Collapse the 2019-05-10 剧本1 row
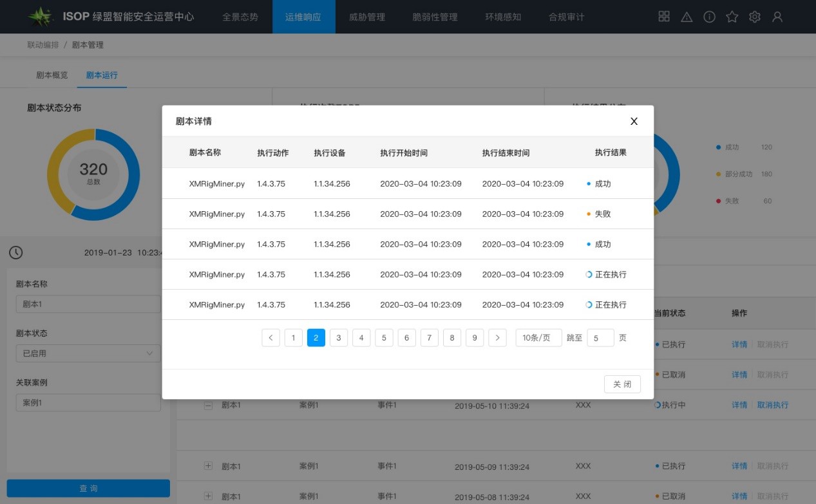 click(208, 406)
